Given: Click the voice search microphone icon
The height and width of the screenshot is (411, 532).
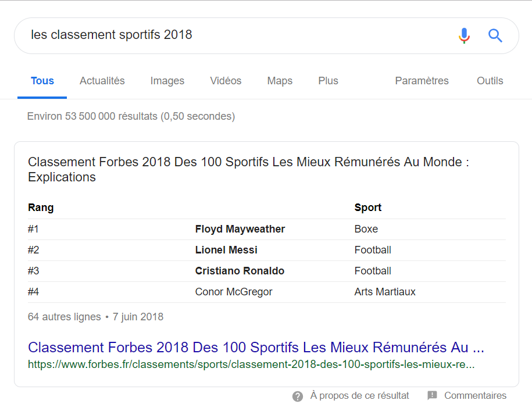Looking at the screenshot, I should coord(464,35).
